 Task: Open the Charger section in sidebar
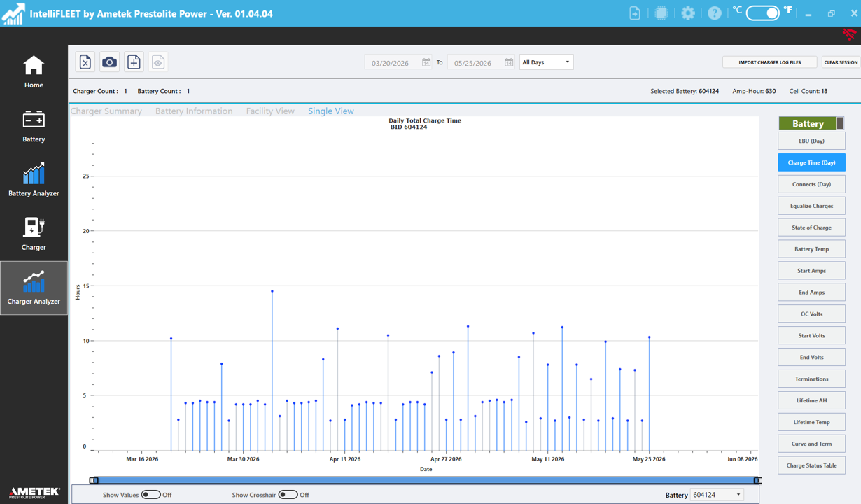pyautogui.click(x=34, y=234)
